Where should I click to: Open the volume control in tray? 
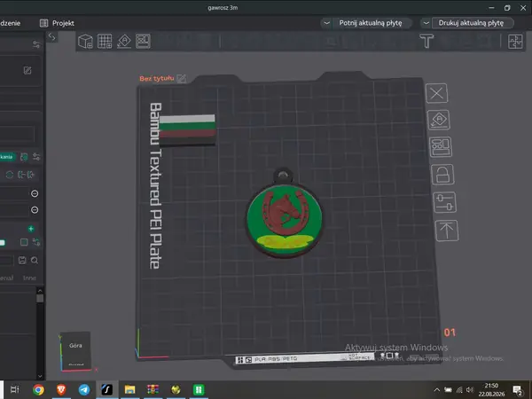tap(470, 390)
